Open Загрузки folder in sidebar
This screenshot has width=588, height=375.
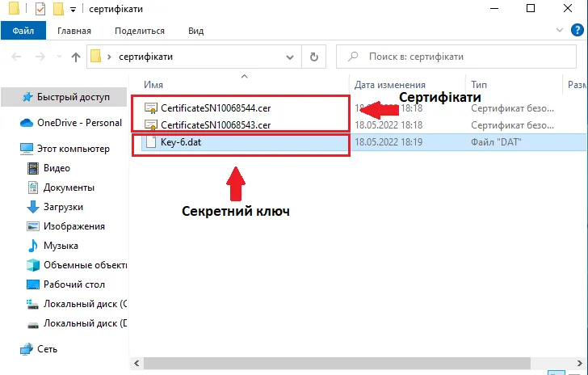coord(65,207)
